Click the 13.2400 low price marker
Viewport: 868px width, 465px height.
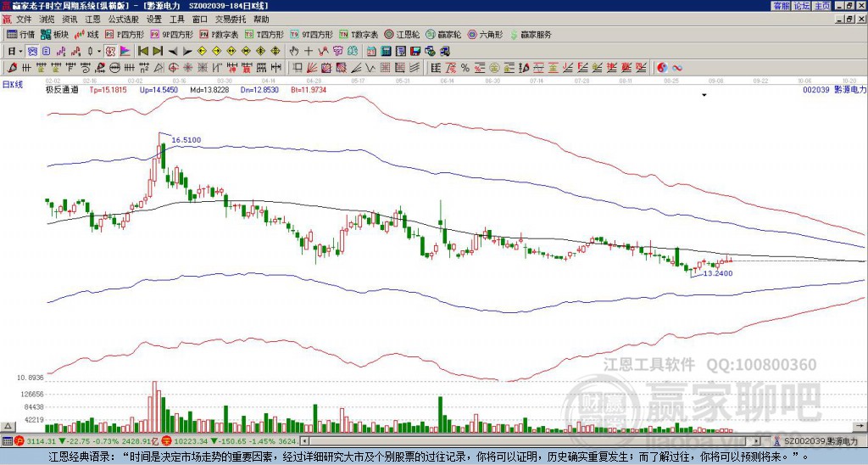tap(718, 273)
